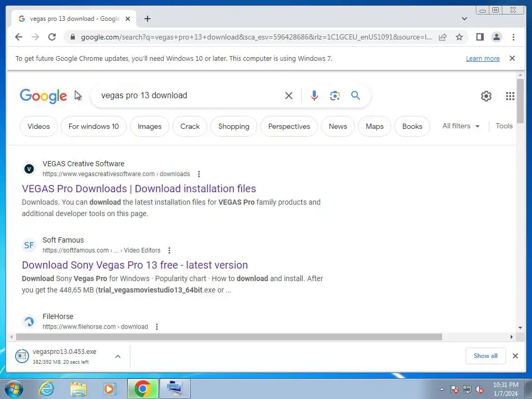
Task: Filter results by Videos
Action: click(x=38, y=126)
